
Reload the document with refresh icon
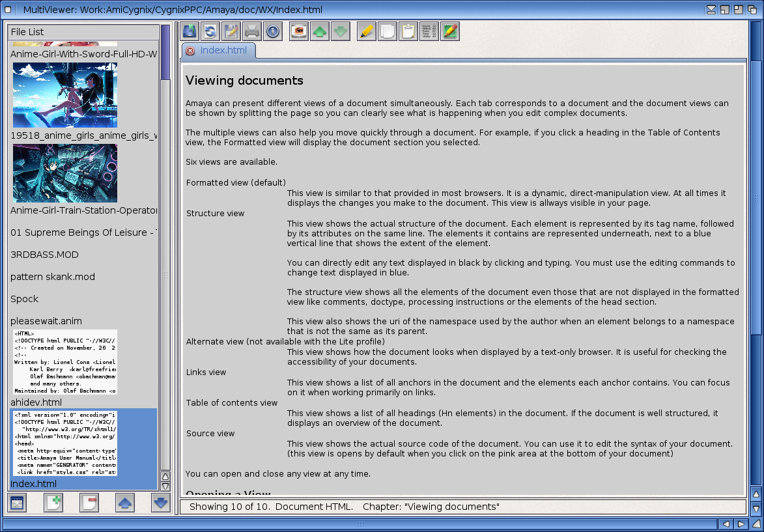coord(210,32)
